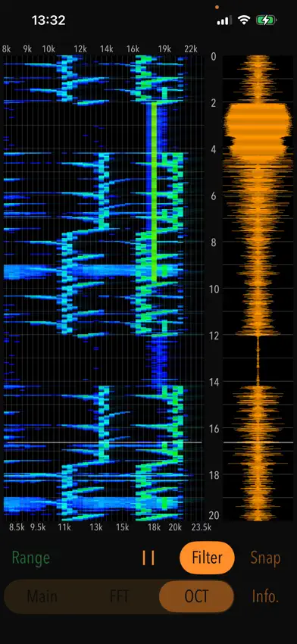This screenshot has width=297, height=644.
Task: Tap the 8.5k frequency label at bottom
Action: [x=17, y=527]
